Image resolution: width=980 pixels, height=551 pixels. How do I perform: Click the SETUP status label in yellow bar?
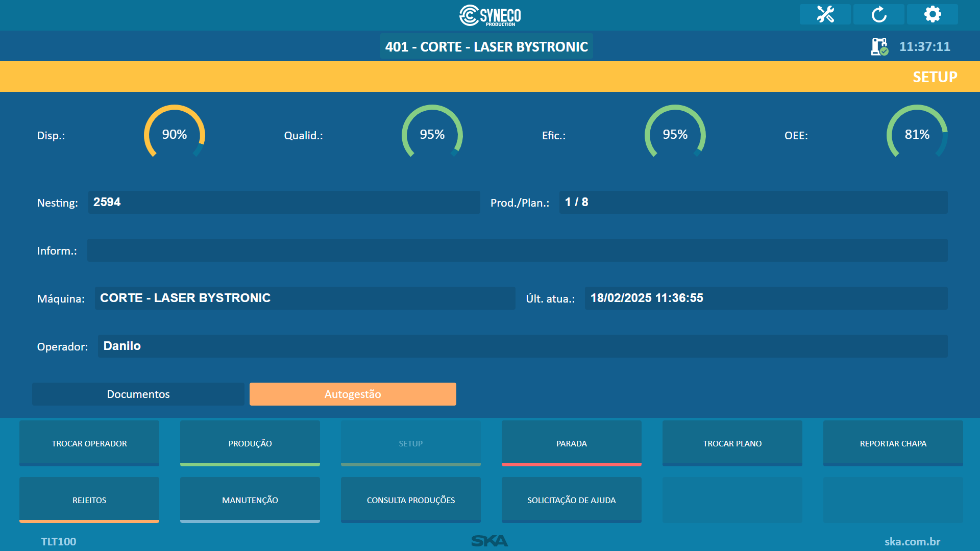click(x=935, y=77)
